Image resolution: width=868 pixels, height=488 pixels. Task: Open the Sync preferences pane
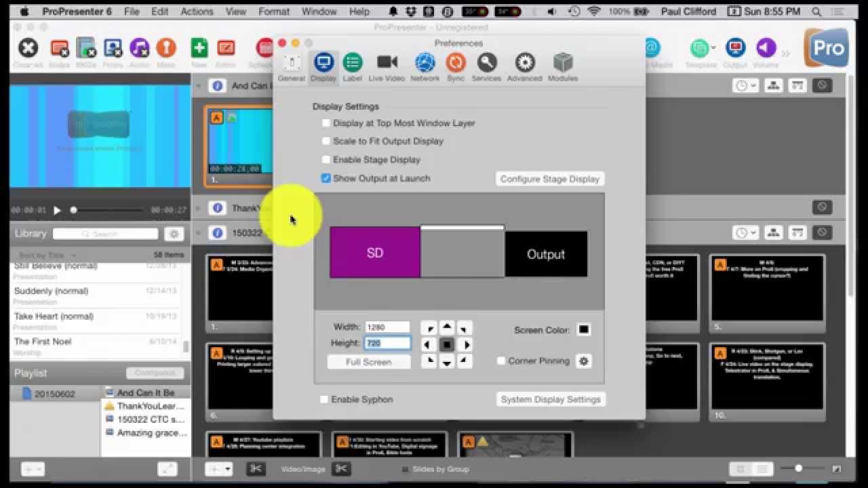[x=456, y=67]
